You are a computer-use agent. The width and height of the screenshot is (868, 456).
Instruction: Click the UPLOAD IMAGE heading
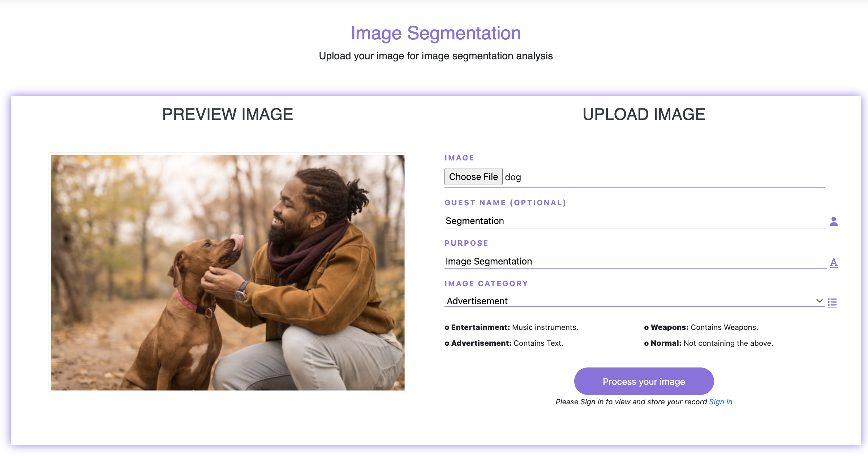644,115
